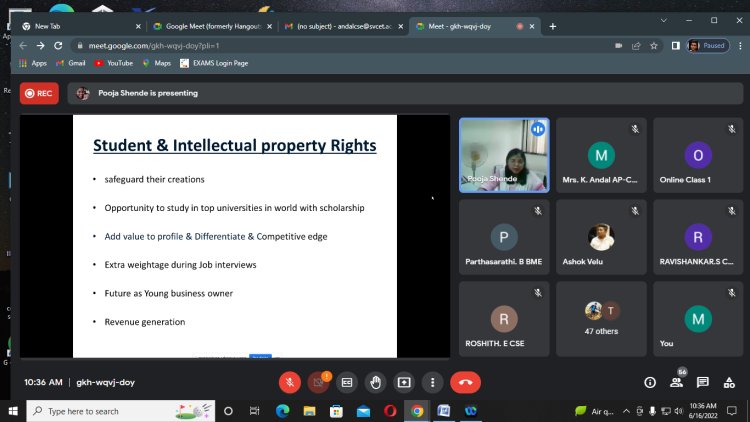Open a new browser tab

552,26
